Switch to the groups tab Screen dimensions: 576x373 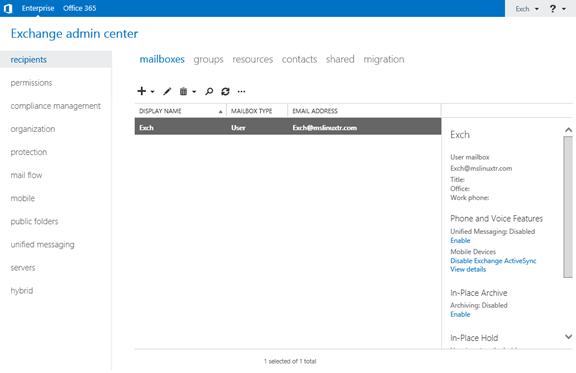tap(208, 60)
